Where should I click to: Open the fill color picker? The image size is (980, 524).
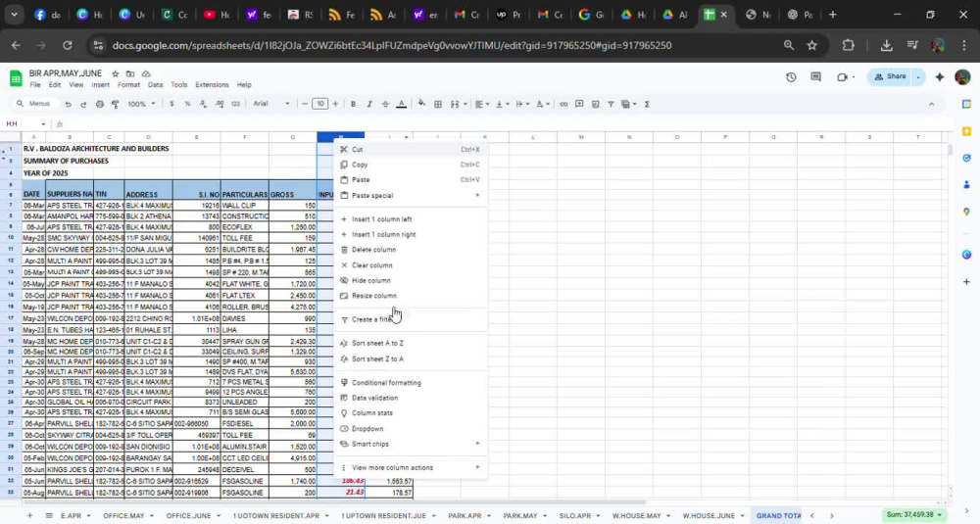pyautogui.click(x=421, y=104)
